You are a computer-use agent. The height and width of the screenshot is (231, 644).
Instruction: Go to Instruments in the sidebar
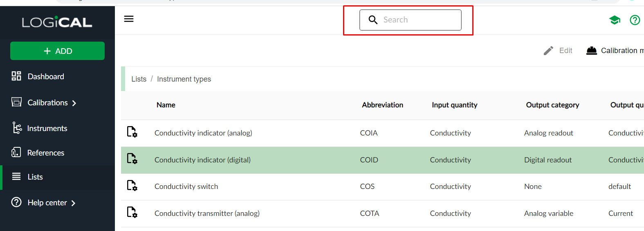pyautogui.click(x=47, y=129)
